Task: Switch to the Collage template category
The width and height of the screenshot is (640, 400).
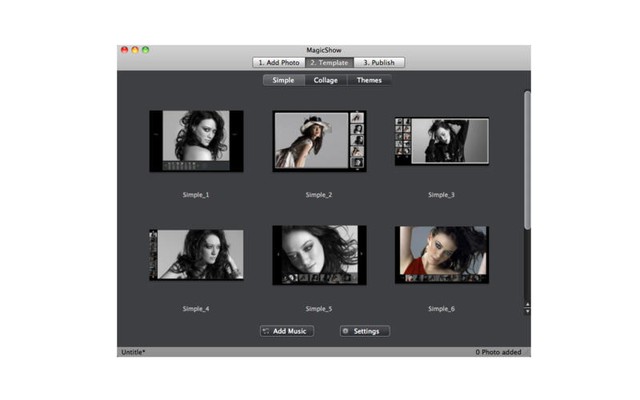Action: pos(325,80)
